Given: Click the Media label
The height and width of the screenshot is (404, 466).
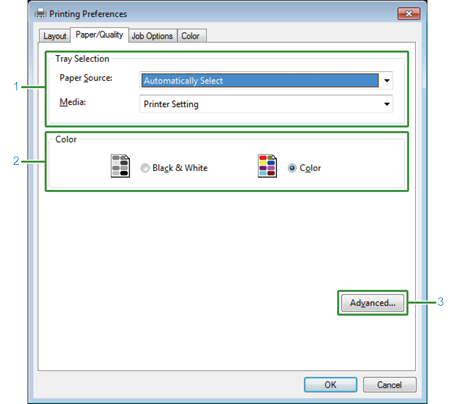Looking at the screenshot, I should pos(73,102).
